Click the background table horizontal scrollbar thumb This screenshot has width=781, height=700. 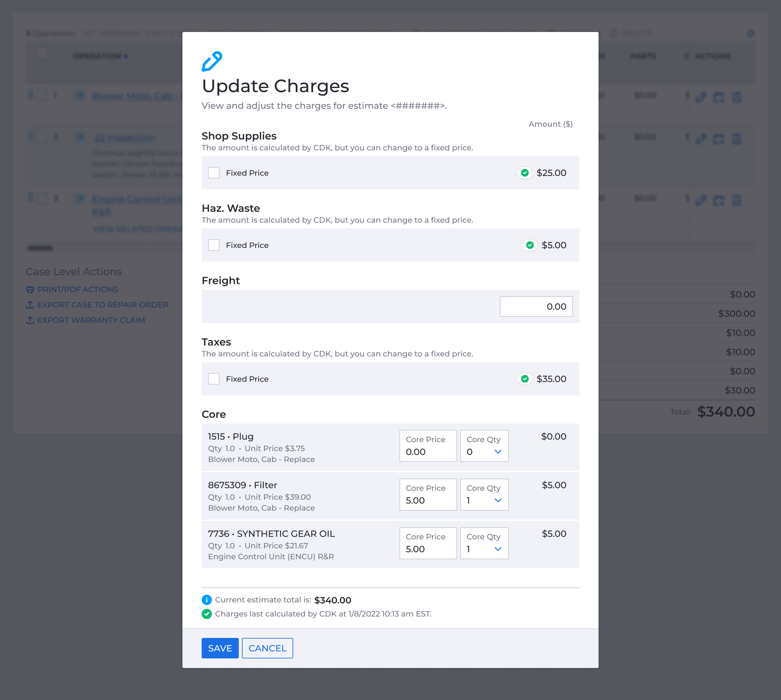[x=40, y=248]
